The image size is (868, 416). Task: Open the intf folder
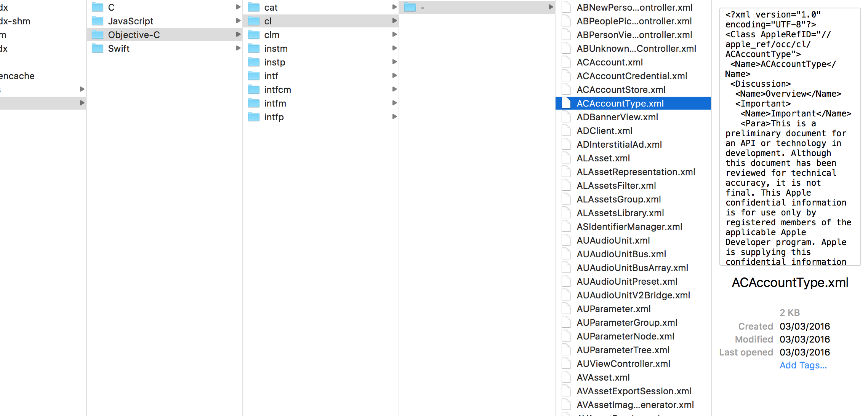click(271, 76)
